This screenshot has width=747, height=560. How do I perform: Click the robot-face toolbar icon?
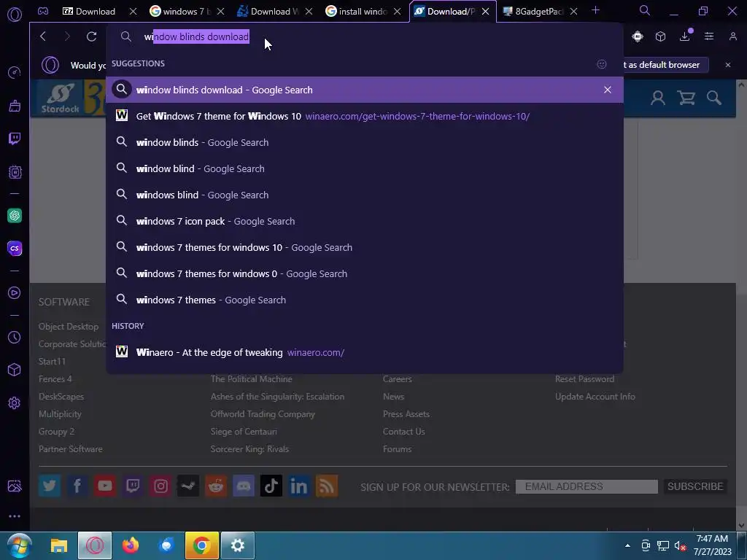638,36
